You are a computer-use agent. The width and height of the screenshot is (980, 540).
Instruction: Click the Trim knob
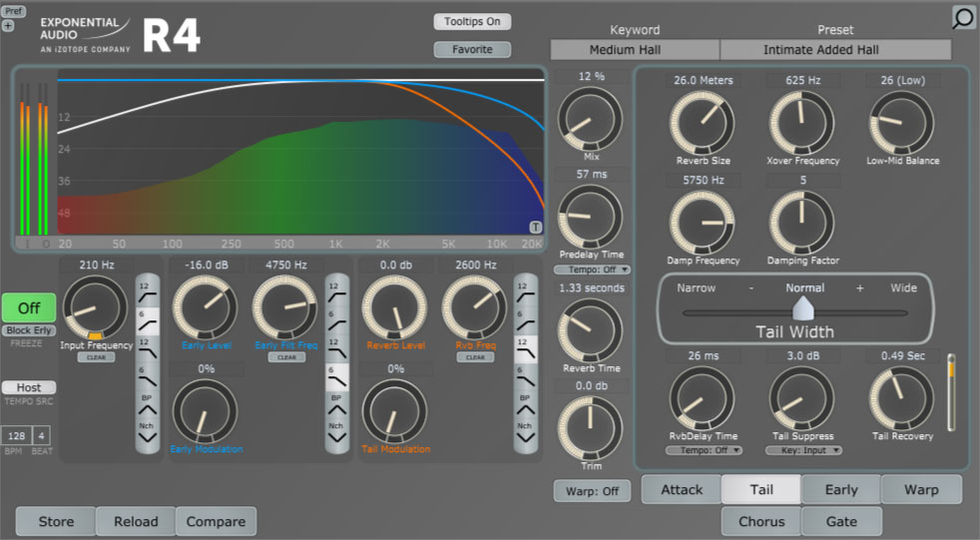point(590,429)
